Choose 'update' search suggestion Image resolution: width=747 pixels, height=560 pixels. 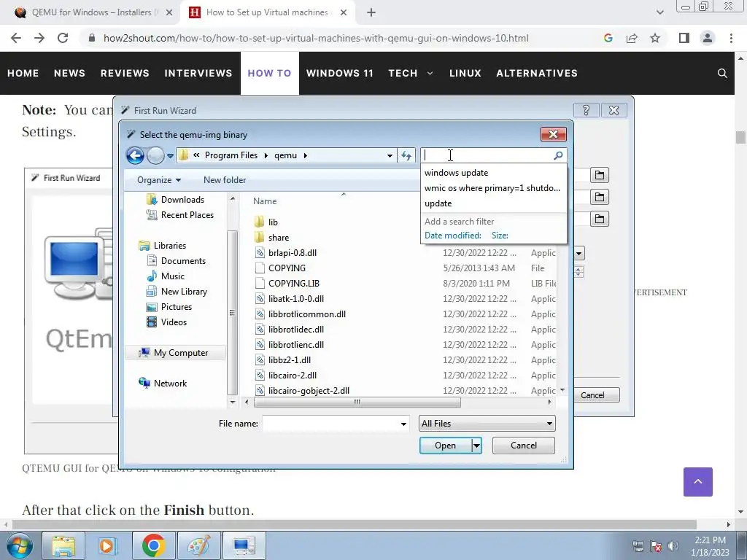click(438, 203)
